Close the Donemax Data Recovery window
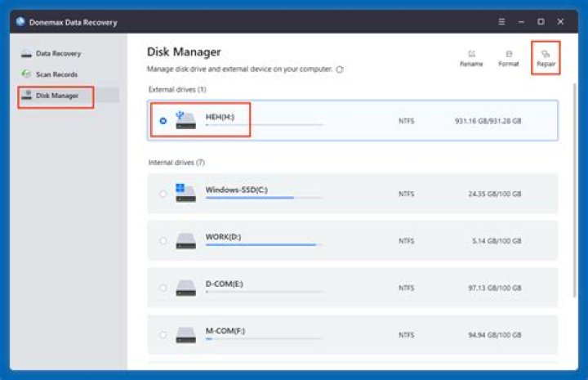588x380 pixels. click(x=560, y=22)
